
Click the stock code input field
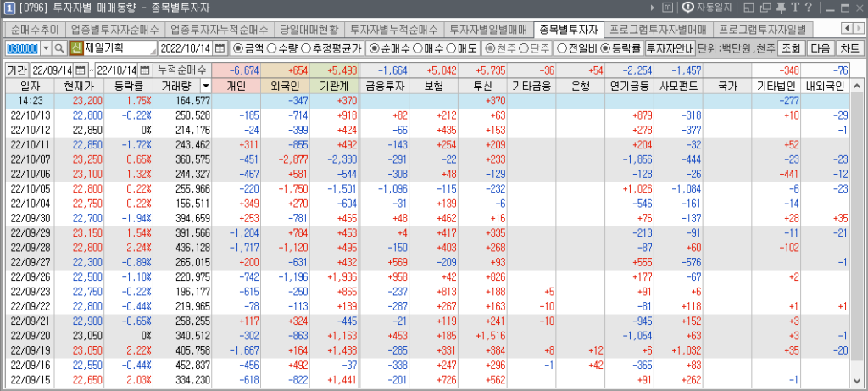point(22,48)
